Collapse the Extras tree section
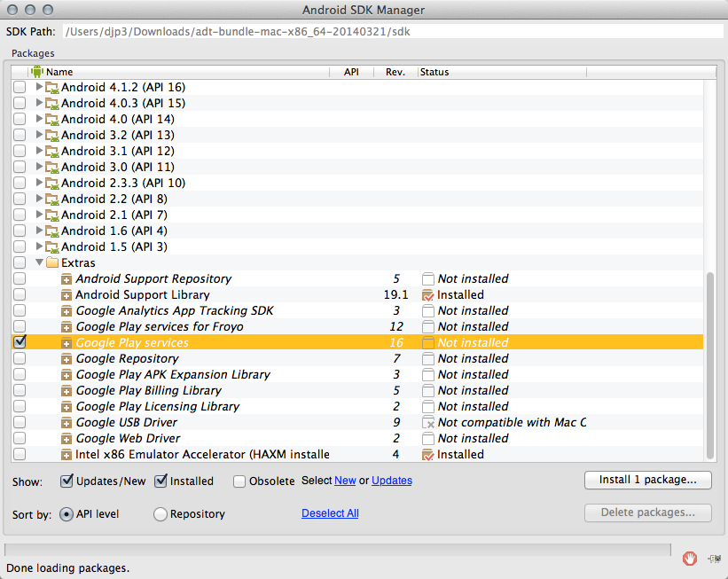728x579 pixels. [39, 263]
